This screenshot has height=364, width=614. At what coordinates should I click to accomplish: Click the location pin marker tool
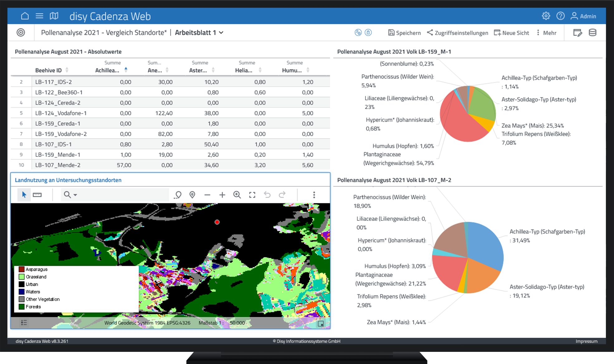tap(192, 195)
